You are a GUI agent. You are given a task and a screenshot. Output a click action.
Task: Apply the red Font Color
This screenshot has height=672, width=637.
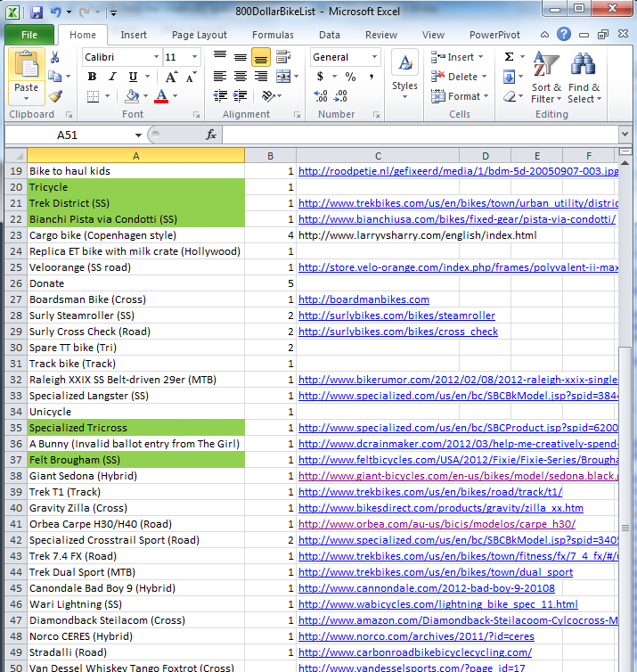pyautogui.click(x=161, y=96)
